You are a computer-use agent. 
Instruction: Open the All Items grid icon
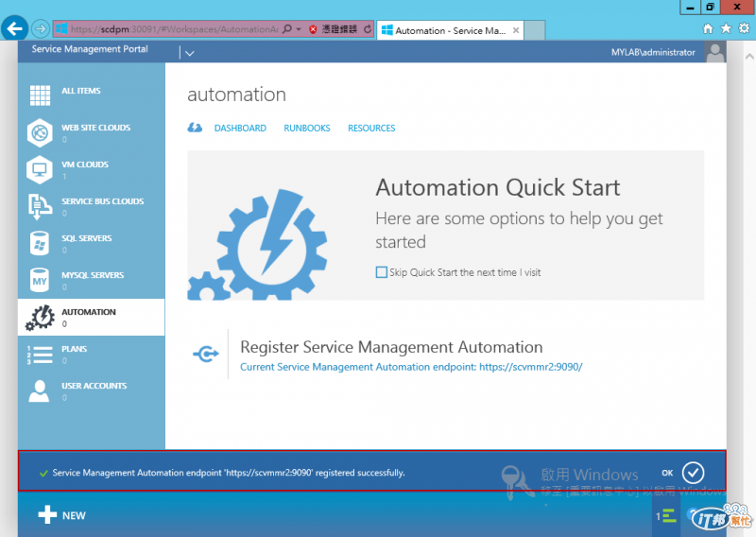[x=40, y=95]
